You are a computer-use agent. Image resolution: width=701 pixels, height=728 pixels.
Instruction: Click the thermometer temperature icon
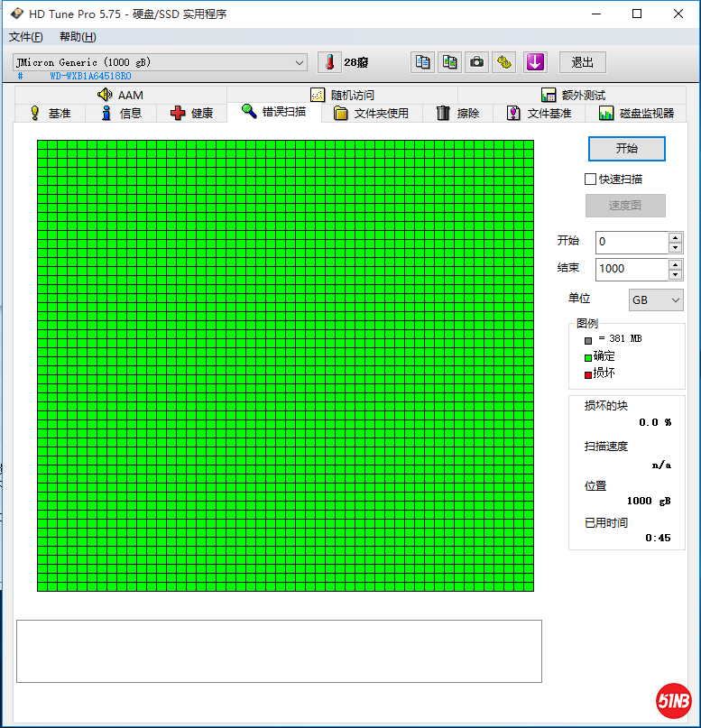[330, 62]
